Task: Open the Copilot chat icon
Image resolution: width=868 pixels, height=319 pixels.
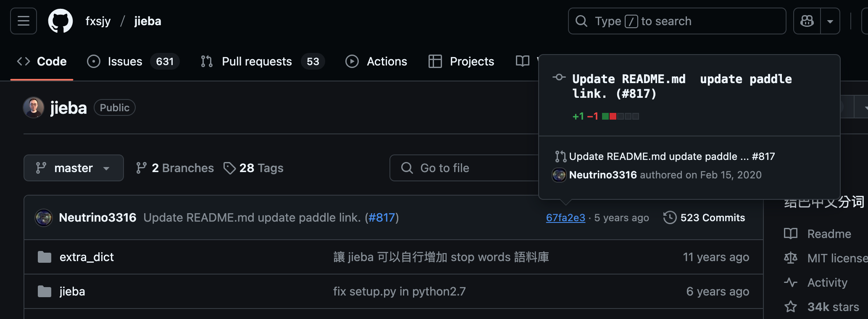Action: point(807,21)
